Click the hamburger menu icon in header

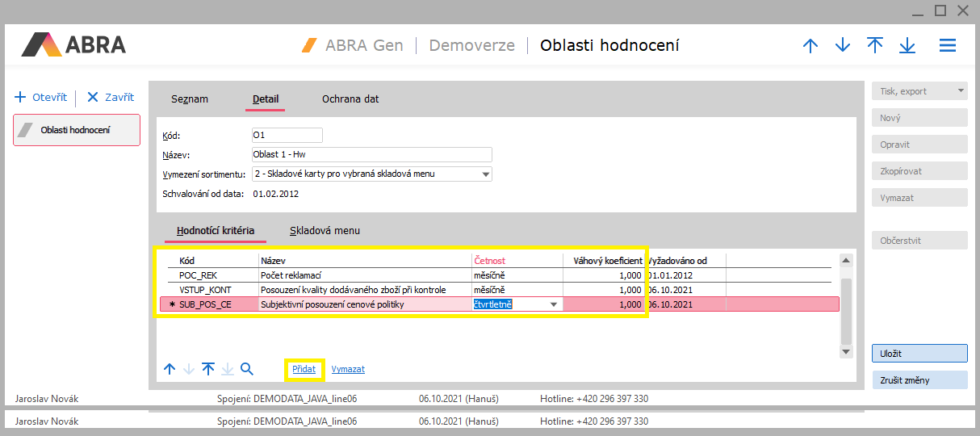948,46
